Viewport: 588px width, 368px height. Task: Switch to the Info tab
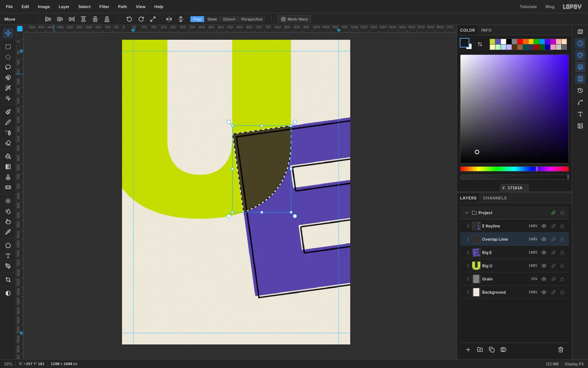click(x=486, y=30)
